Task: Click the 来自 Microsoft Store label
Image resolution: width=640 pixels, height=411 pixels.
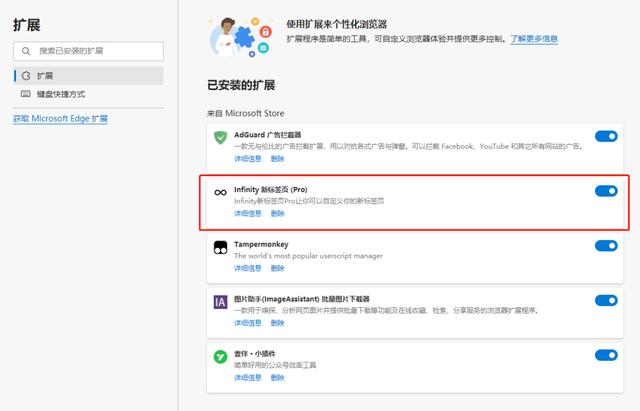Action: click(x=246, y=113)
